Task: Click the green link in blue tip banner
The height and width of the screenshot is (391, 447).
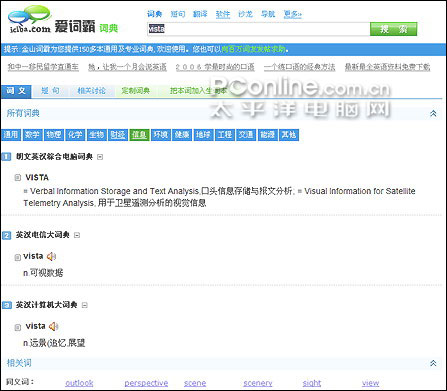Action: point(254,49)
